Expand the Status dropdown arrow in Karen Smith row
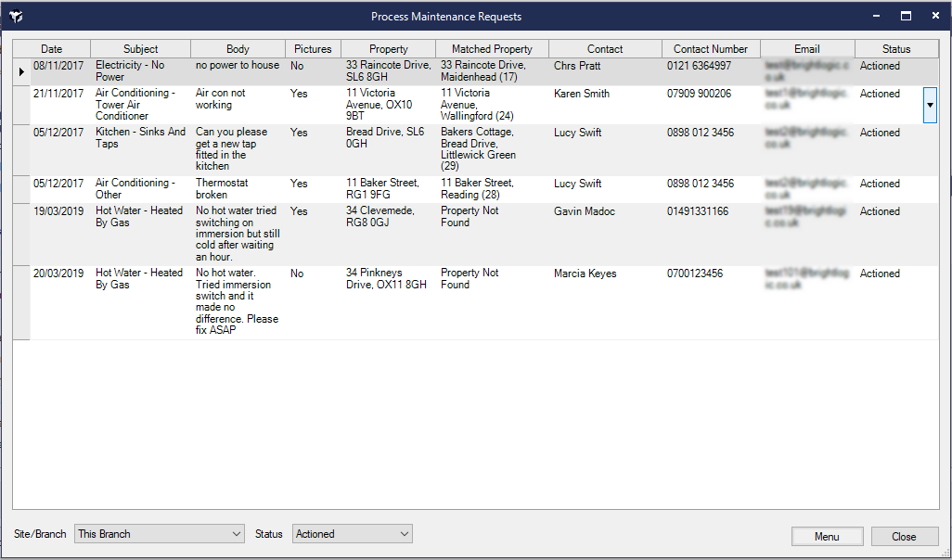 click(930, 106)
